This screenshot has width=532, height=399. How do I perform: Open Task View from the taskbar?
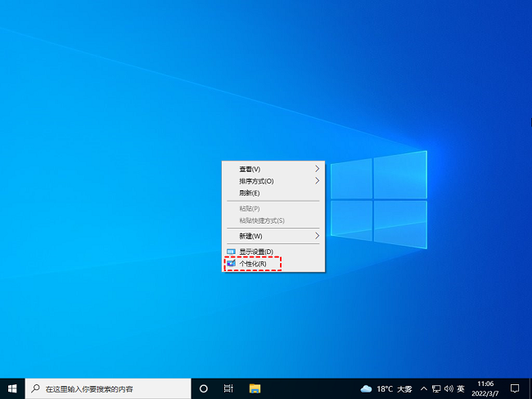[x=229, y=388]
